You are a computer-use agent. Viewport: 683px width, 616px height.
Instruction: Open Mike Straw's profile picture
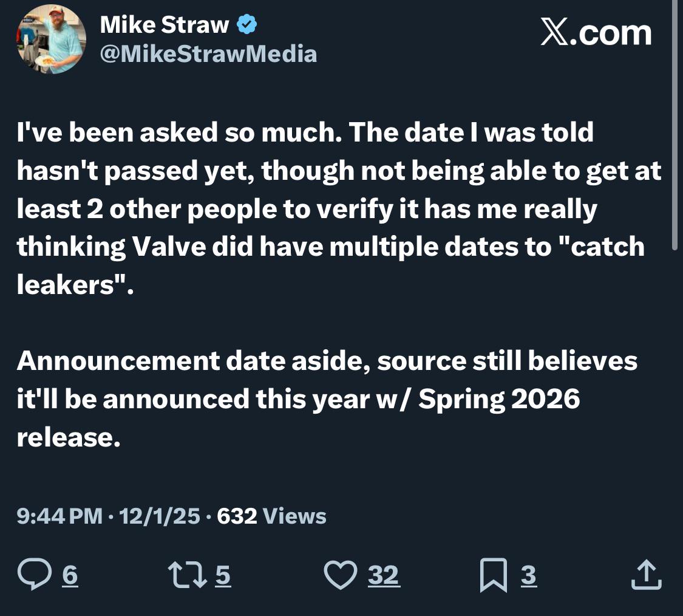pyautogui.click(x=52, y=39)
